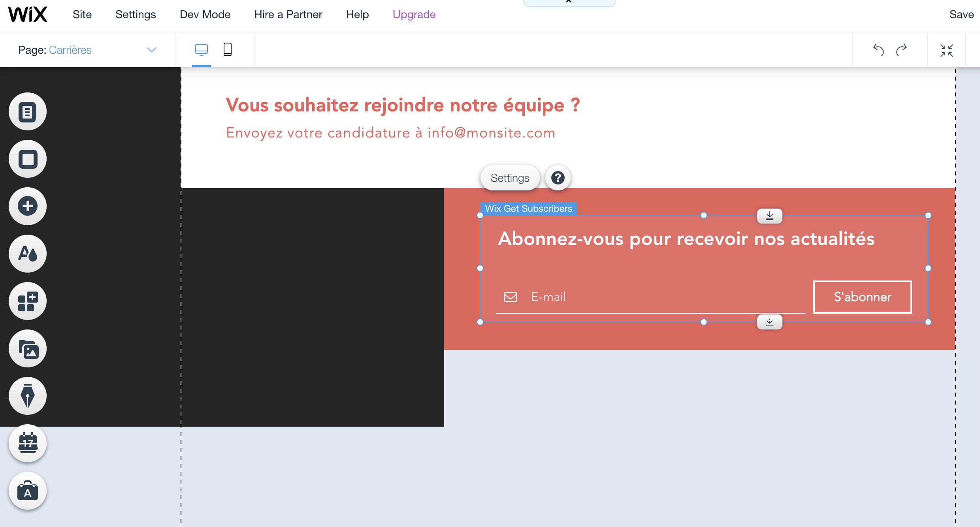Expand the Page Carrières dropdown
This screenshot has height=527, width=980.
click(x=152, y=50)
